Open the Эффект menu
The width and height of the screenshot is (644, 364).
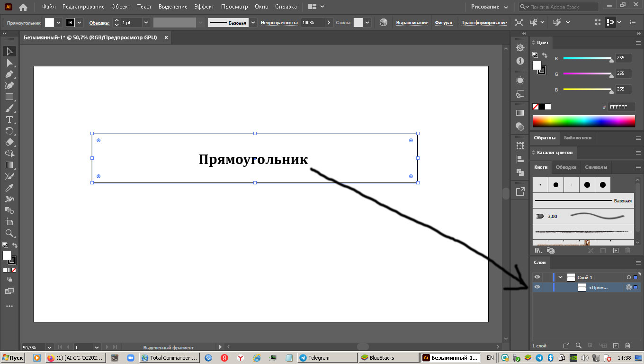(204, 7)
